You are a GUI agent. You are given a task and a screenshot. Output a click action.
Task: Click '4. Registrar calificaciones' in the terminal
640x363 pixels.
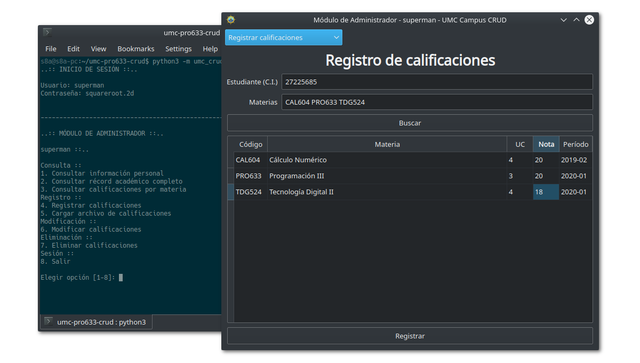[91, 205]
